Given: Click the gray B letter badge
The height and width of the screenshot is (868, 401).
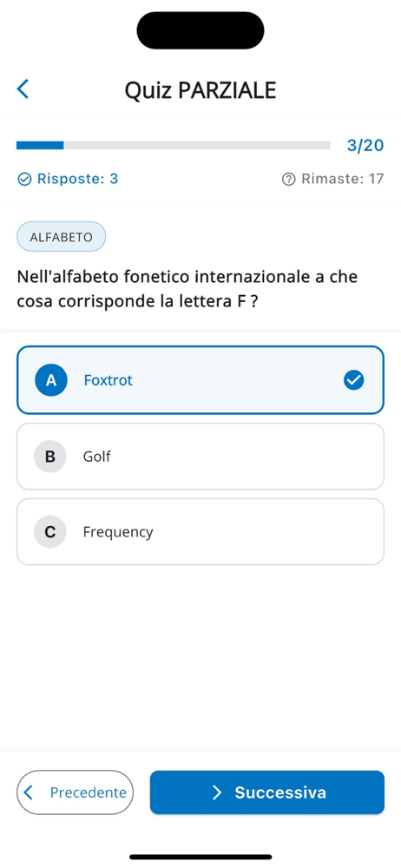Looking at the screenshot, I should [x=49, y=457].
